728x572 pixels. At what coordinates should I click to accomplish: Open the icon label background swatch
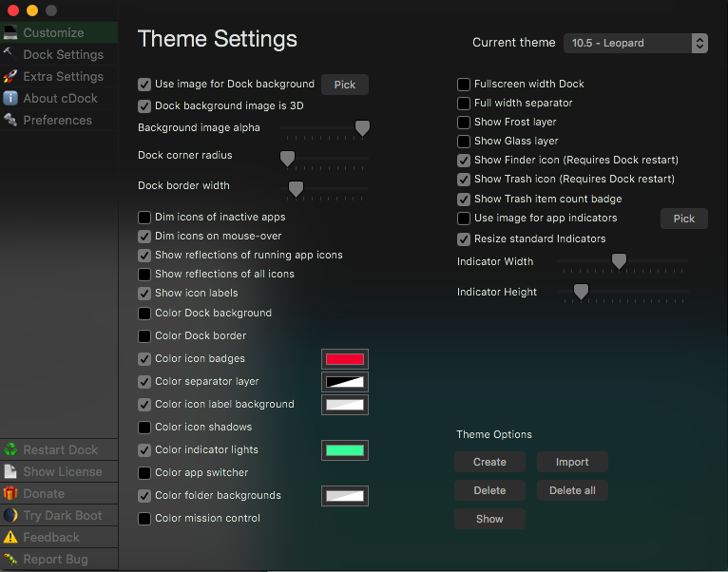(x=344, y=405)
